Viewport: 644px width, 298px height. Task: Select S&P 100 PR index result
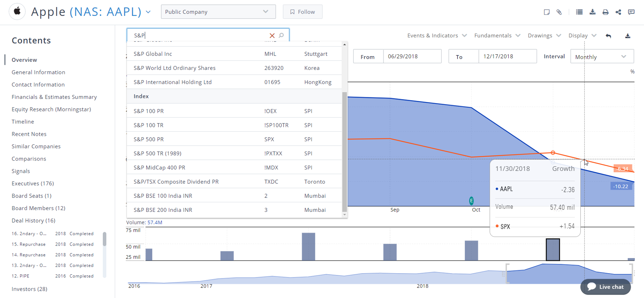[x=234, y=111]
